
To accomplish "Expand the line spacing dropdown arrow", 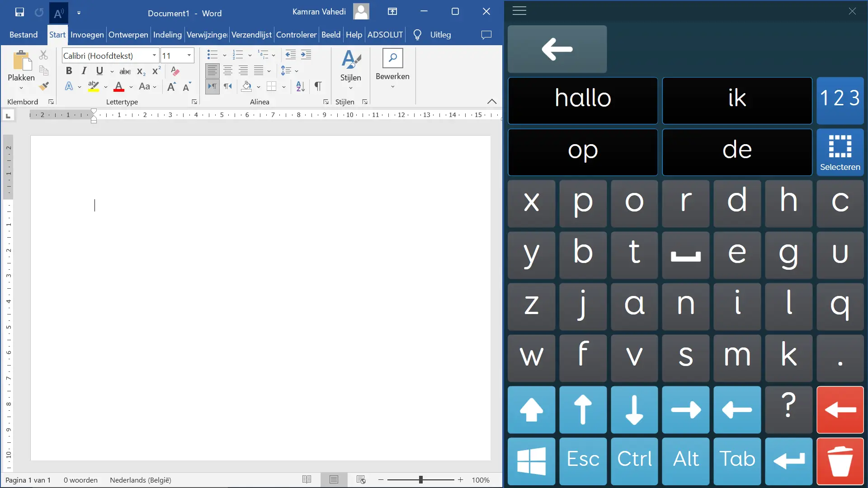I will 297,71.
